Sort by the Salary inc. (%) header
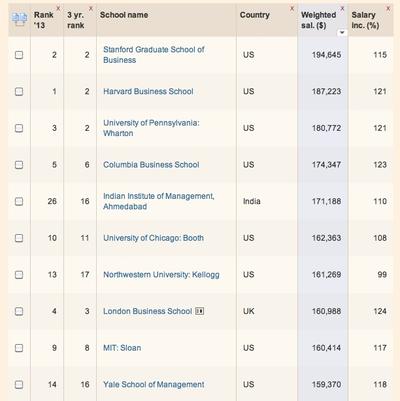This screenshot has height=401, width=400. (x=365, y=20)
